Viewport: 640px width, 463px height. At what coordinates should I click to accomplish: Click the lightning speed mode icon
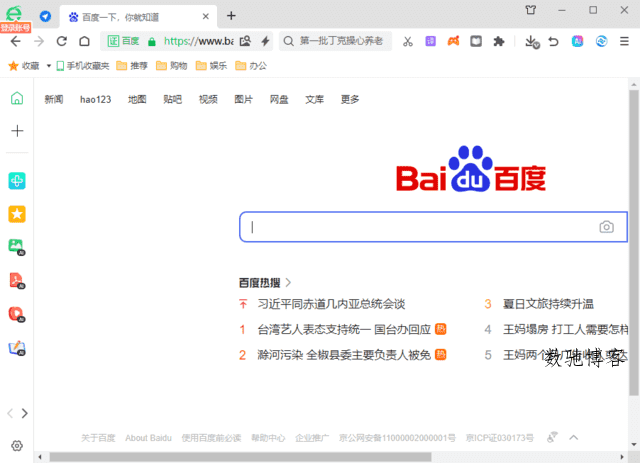pos(265,41)
